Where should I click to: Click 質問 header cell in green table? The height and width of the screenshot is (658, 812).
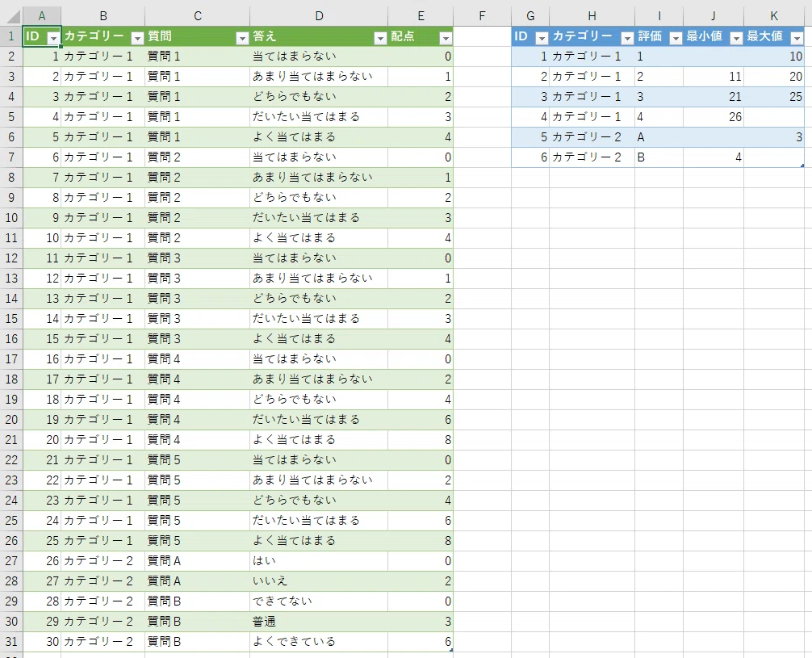pos(197,36)
